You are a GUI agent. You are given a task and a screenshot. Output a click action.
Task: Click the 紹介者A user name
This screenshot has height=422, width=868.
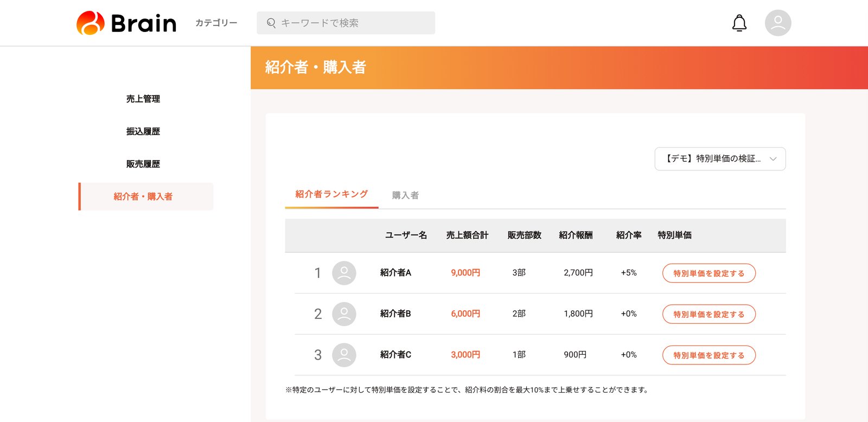[395, 272]
